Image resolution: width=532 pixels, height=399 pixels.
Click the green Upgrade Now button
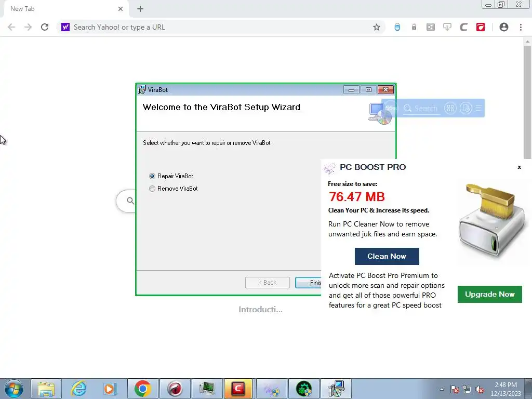(489, 294)
